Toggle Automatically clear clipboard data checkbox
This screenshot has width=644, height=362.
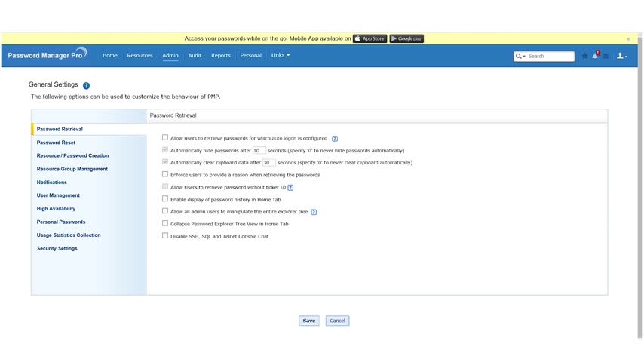click(x=165, y=162)
